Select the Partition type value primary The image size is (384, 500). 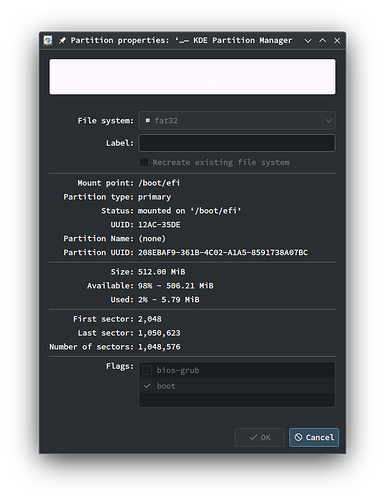(154, 197)
